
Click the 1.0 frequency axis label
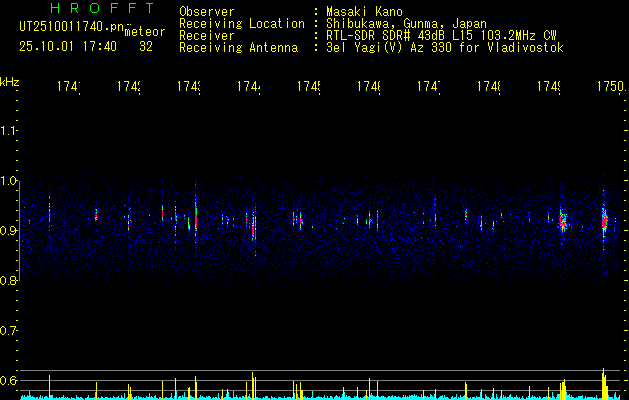coord(8,181)
